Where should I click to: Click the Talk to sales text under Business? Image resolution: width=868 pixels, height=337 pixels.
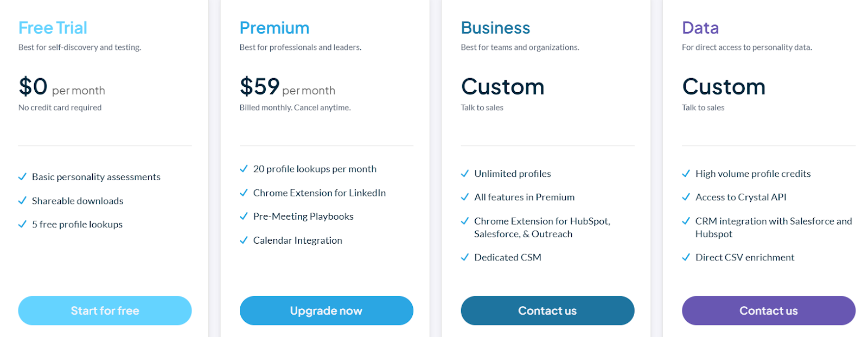pyautogui.click(x=482, y=107)
